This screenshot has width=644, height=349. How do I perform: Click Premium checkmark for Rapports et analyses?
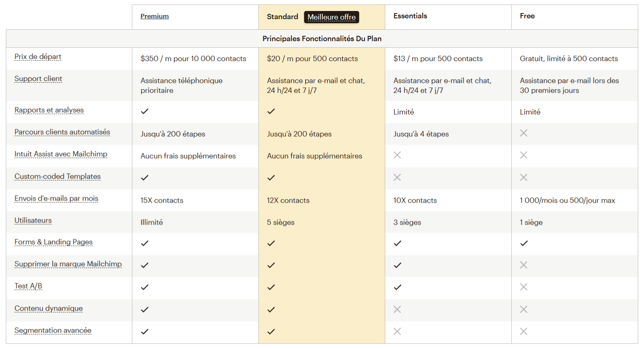[x=144, y=111]
